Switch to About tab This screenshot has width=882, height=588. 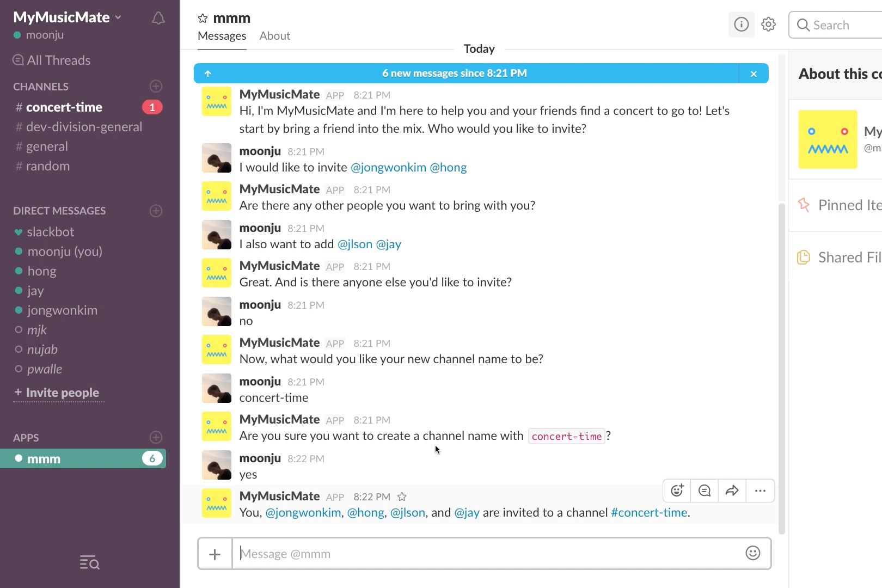[x=275, y=36]
